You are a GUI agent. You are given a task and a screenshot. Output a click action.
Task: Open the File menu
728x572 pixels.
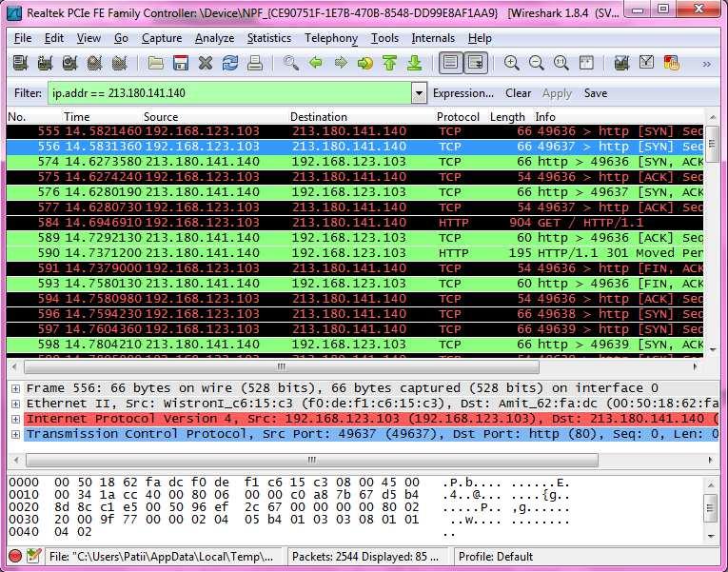click(23, 38)
